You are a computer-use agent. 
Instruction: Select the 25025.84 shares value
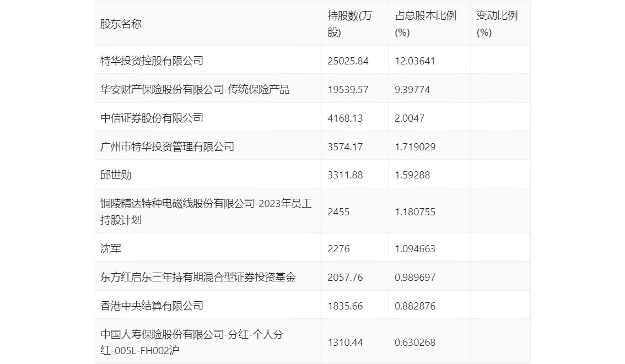pyautogui.click(x=348, y=61)
